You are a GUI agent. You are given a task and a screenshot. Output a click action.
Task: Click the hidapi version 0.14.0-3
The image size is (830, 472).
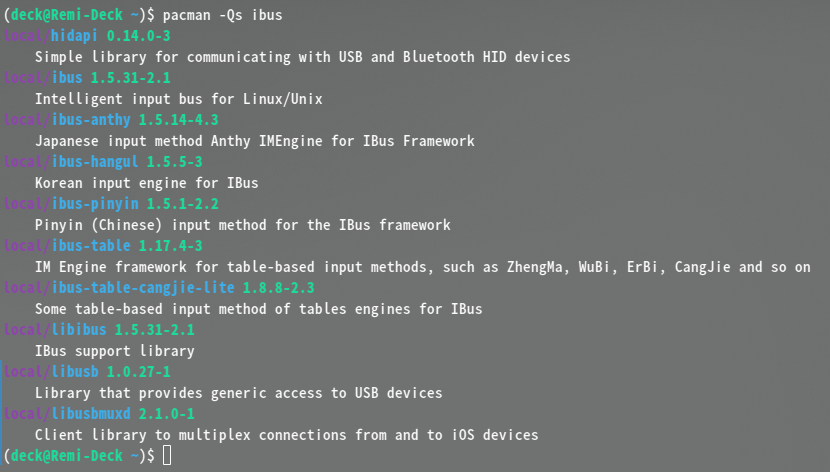pos(139,36)
